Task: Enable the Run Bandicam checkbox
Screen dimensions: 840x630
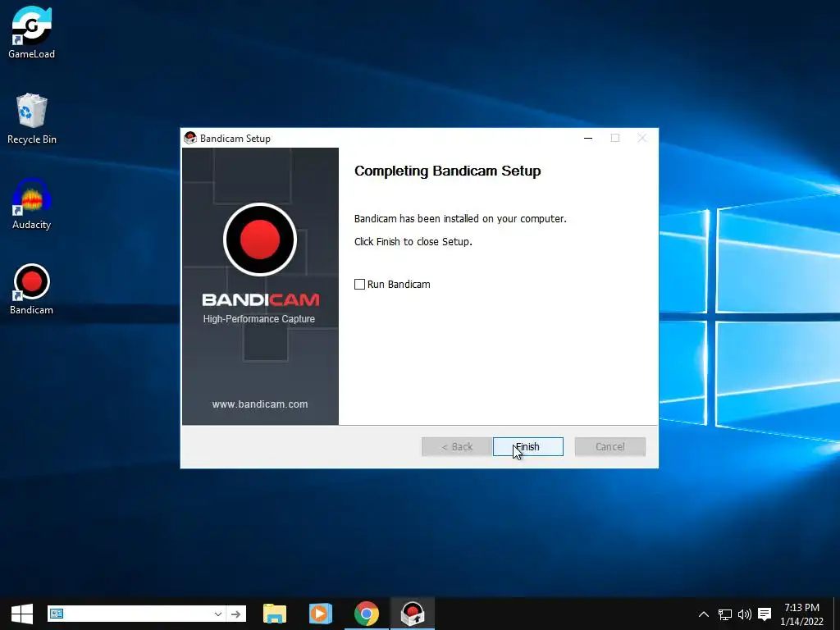Action: [359, 285]
